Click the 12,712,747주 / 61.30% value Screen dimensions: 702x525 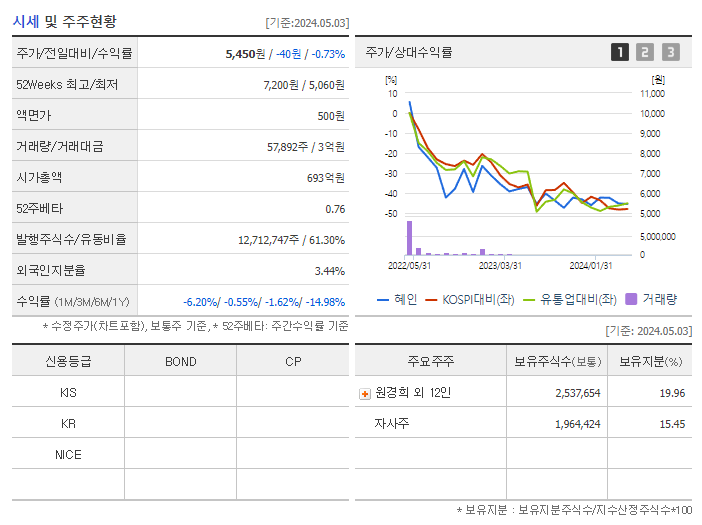tap(291, 240)
